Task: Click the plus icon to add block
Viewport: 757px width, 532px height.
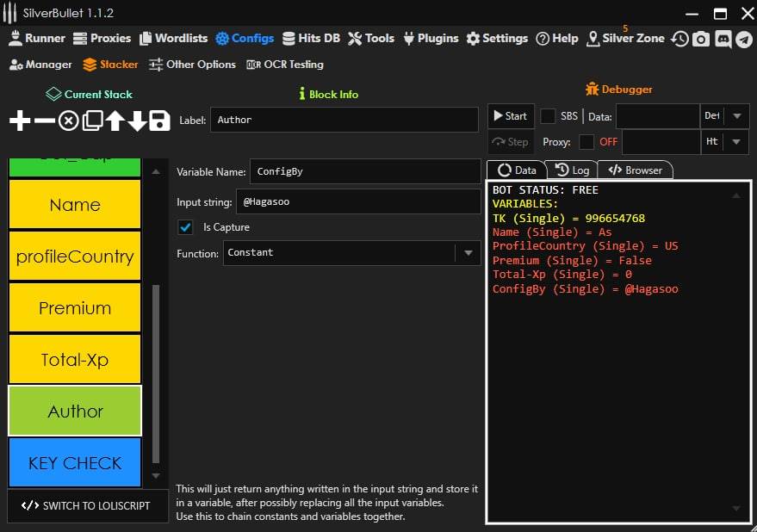Action: [20, 121]
